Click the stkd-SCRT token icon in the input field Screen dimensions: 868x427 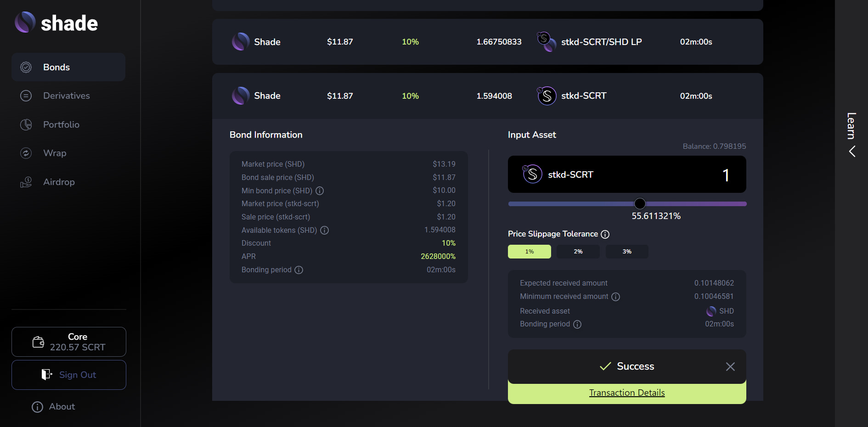coord(532,174)
